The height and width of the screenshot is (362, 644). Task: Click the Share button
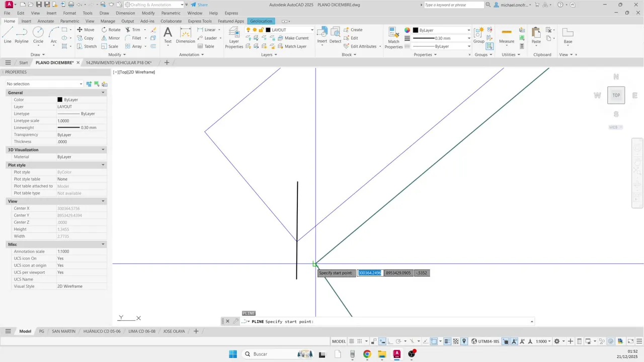198,5
